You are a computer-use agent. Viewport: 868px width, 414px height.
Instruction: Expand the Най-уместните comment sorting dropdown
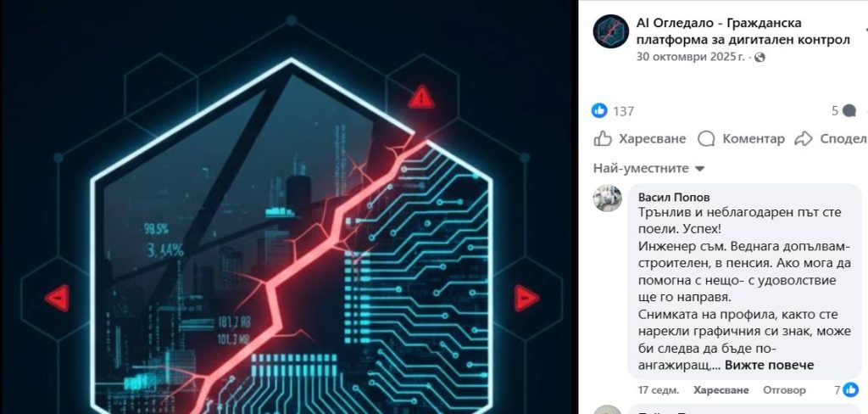coord(648,169)
